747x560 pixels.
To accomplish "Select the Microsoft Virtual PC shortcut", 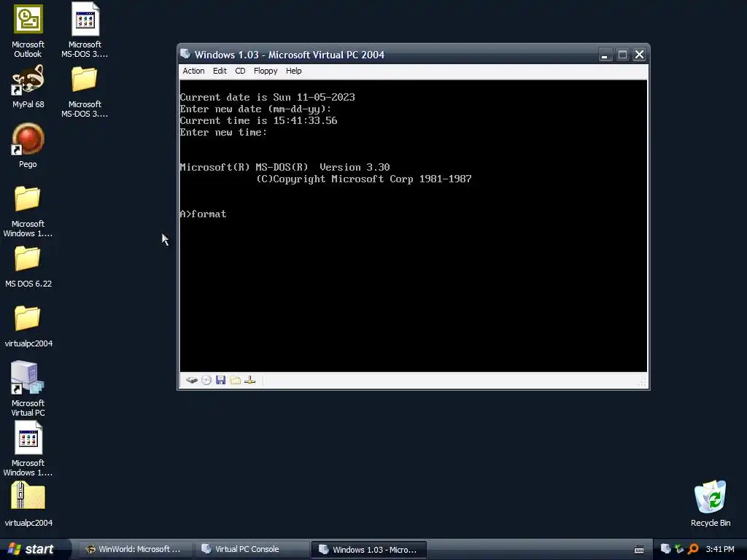I will click(x=27, y=377).
